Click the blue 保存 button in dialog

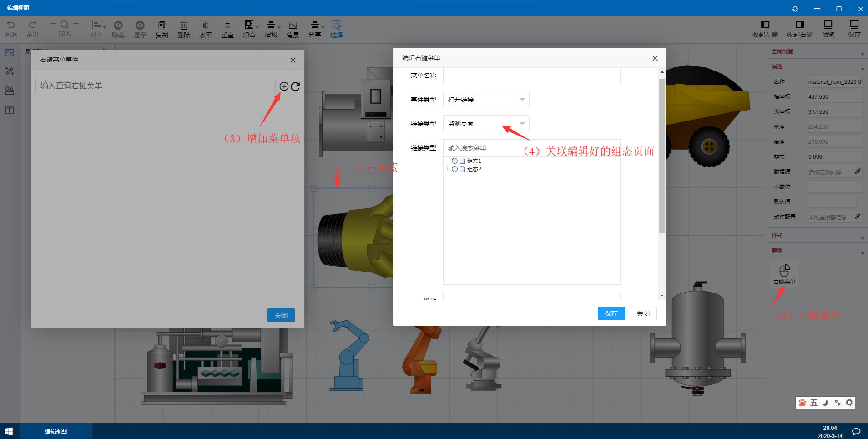611,313
